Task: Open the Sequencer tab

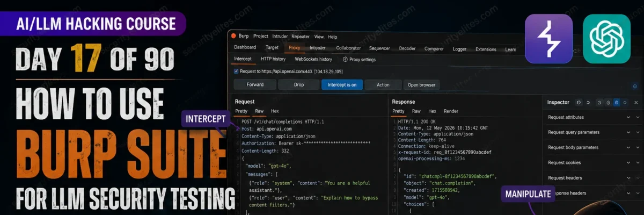Action: (x=379, y=48)
